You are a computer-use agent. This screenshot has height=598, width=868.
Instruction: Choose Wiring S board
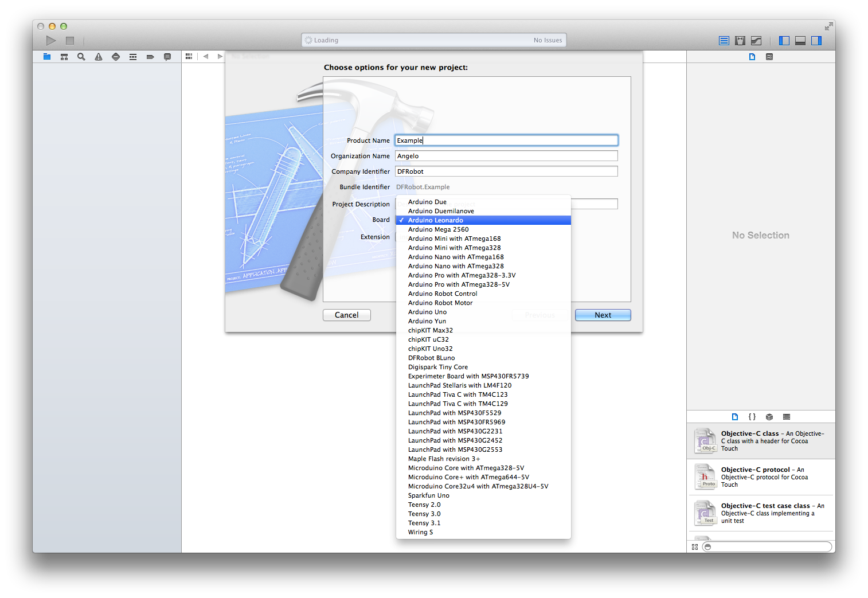483,532
